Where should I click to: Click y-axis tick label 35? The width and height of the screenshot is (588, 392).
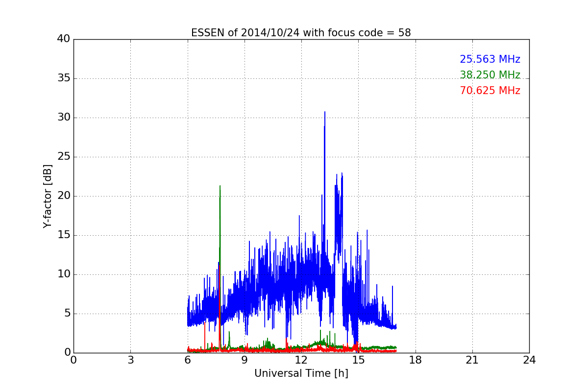pyautogui.click(x=64, y=78)
